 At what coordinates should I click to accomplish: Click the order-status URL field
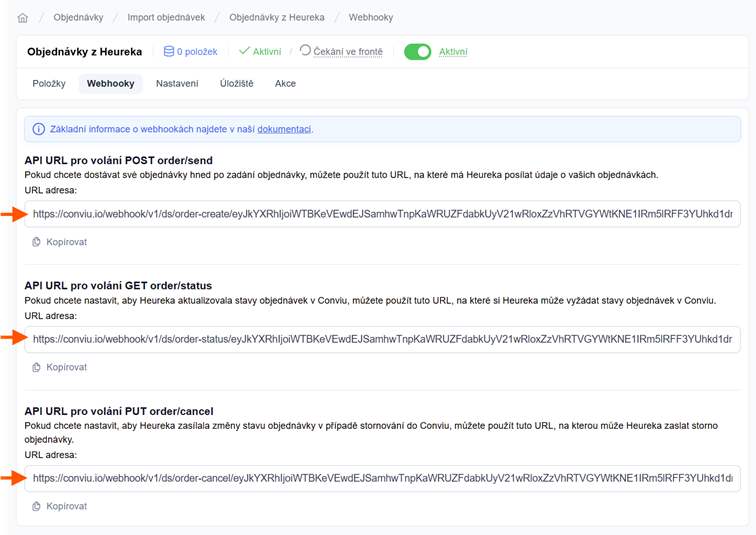tap(382, 339)
